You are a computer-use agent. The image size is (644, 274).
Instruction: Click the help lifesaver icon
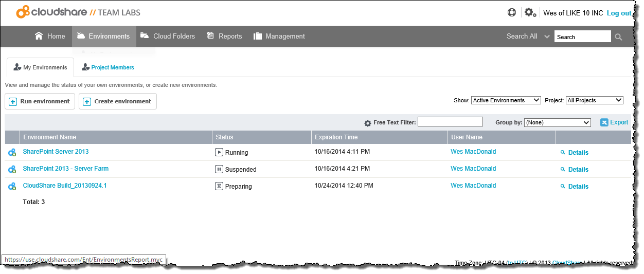[x=511, y=12]
